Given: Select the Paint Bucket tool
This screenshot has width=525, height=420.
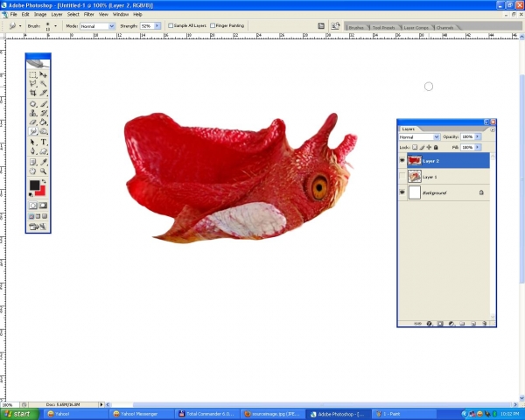Looking at the screenshot, I should pyautogui.click(x=43, y=122).
